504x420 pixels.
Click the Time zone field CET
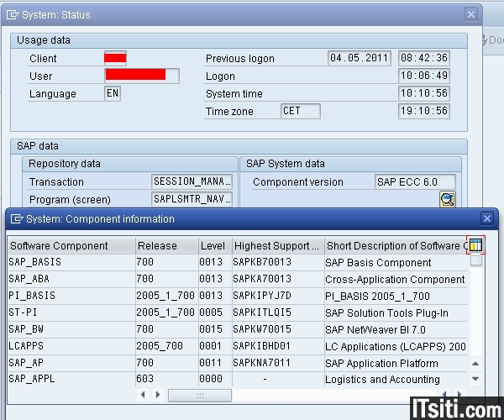(x=301, y=111)
